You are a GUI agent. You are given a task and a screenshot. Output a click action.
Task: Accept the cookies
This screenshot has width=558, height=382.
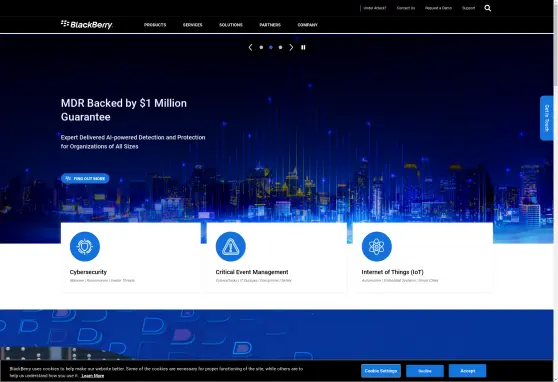coord(467,371)
